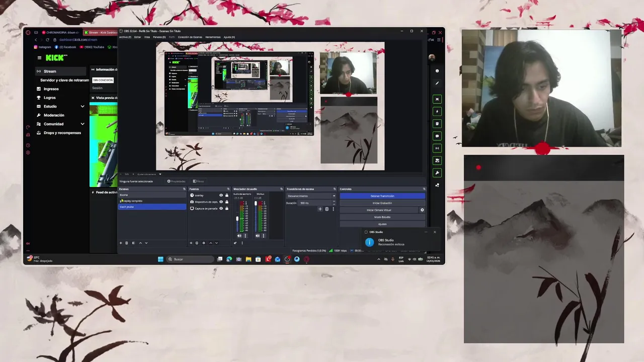Expand the Estudio section in Kick sidebar

[x=83, y=106]
